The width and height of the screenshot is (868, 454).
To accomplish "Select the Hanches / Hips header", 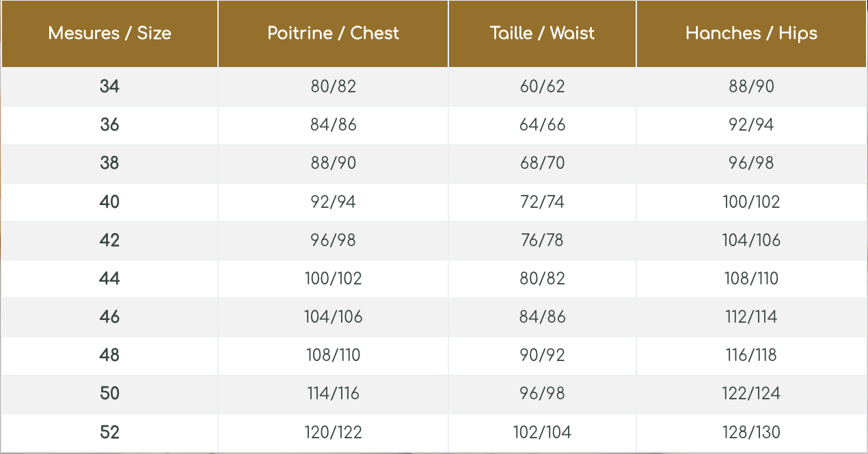I will (x=751, y=33).
